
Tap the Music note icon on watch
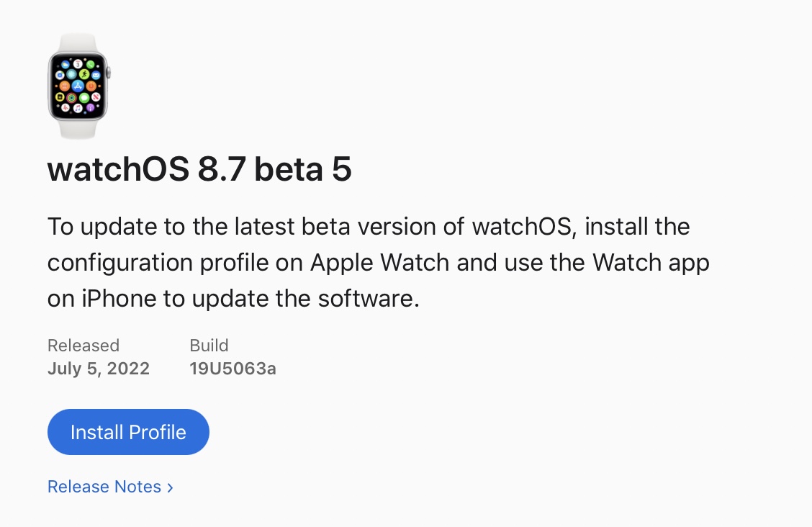pos(78,108)
